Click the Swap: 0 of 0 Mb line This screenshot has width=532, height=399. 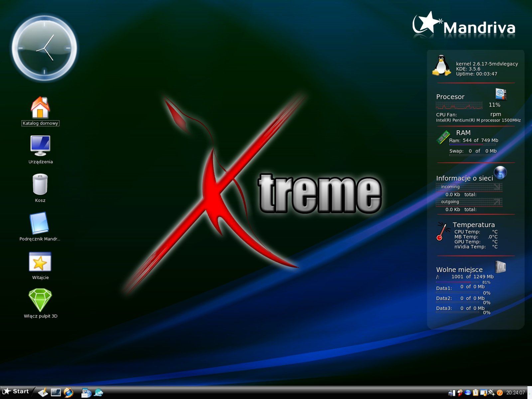tap(473, 151)
